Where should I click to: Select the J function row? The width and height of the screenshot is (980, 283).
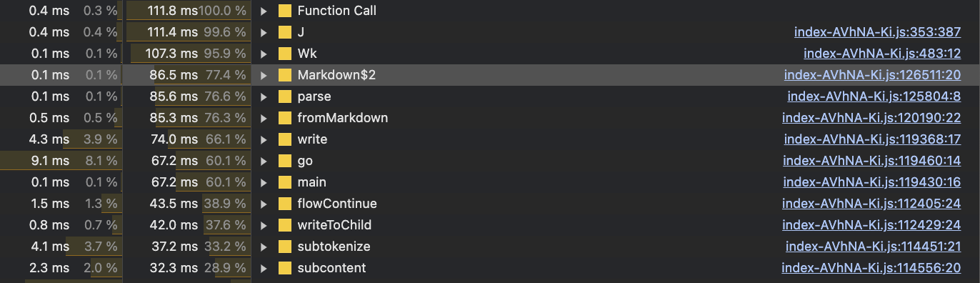point(490,32)
